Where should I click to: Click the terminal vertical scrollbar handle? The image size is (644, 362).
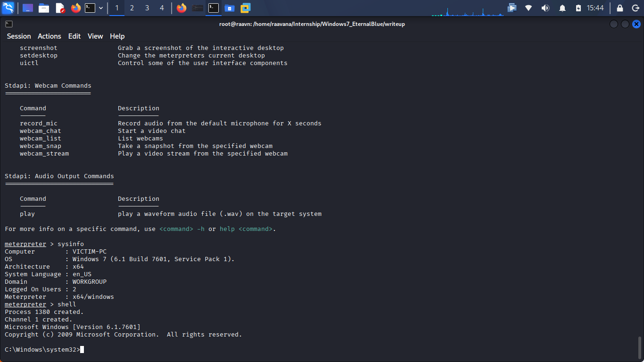[640, 348]
